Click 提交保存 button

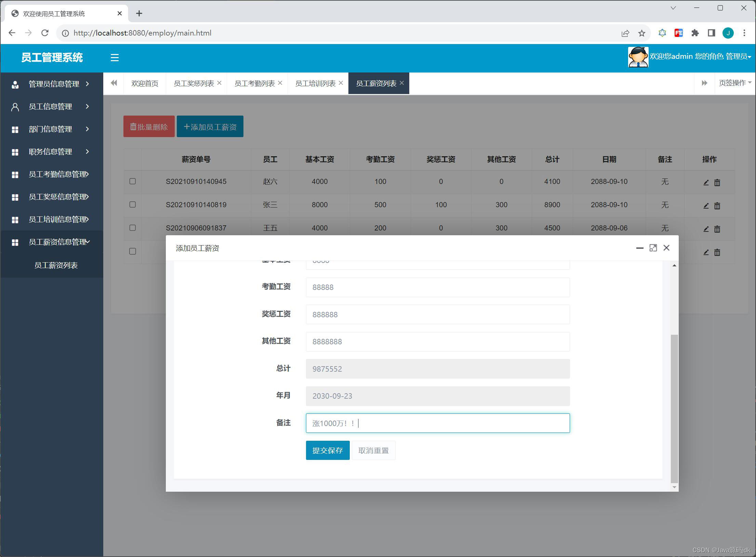(328, 450)
